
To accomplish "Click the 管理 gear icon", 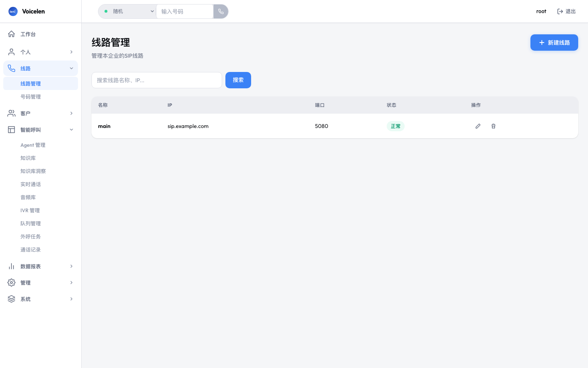I will tap(11, 283).
